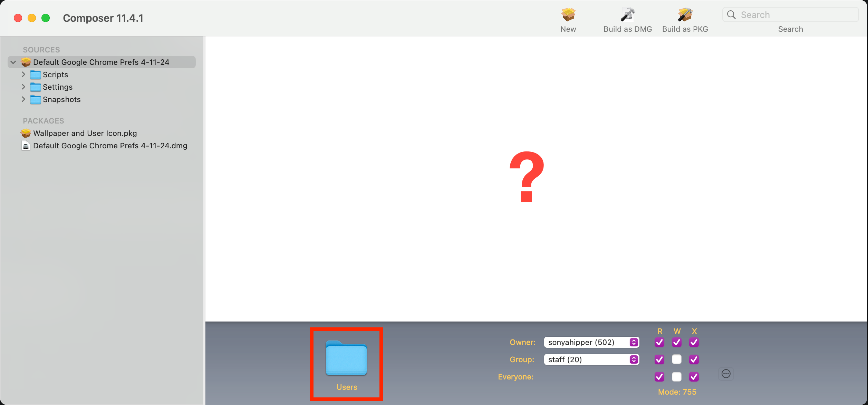Click the Default Google Chrome Prefs source package icon

tap(26, 62)
